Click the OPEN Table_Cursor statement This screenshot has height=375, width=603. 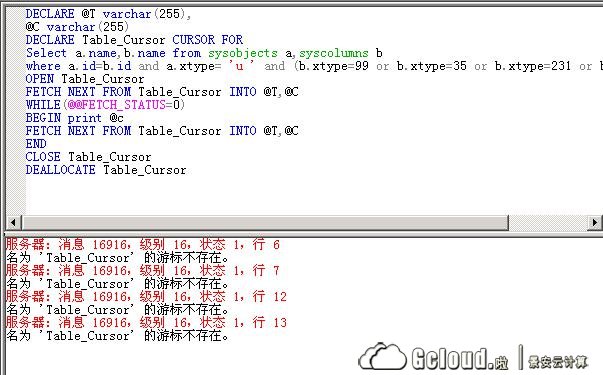(x=85, y=79)
